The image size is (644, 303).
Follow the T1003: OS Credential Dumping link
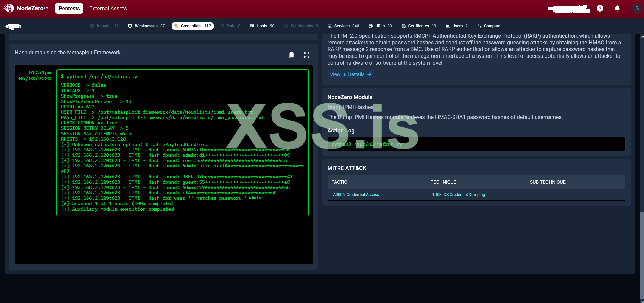point(457,195)
